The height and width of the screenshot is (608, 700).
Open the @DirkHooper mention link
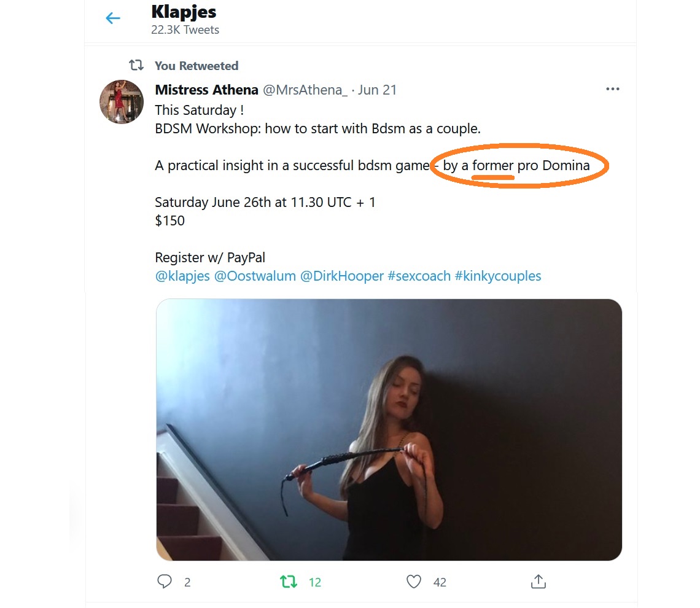[x=341, y=276]
